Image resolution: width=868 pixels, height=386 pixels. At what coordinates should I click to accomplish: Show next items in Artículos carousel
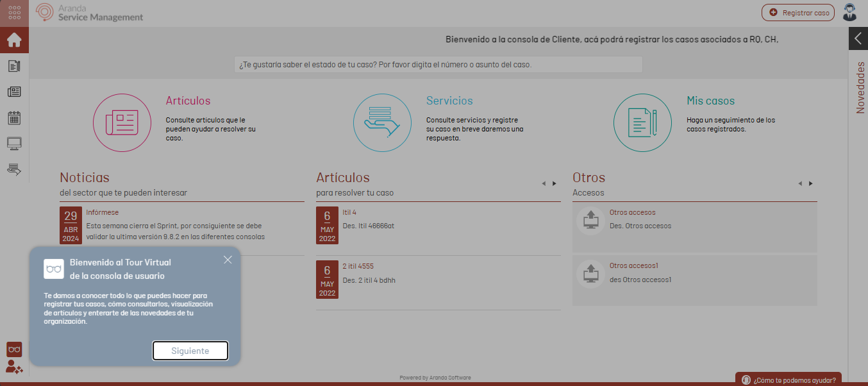point(555,183)
